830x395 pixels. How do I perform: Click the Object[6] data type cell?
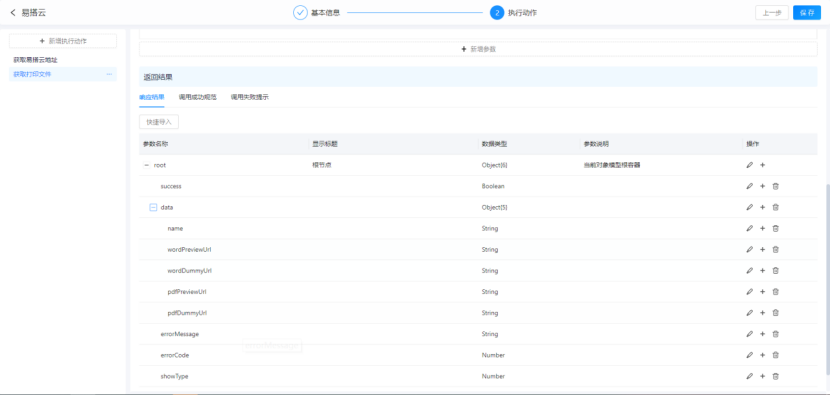[x=494, y=165]
